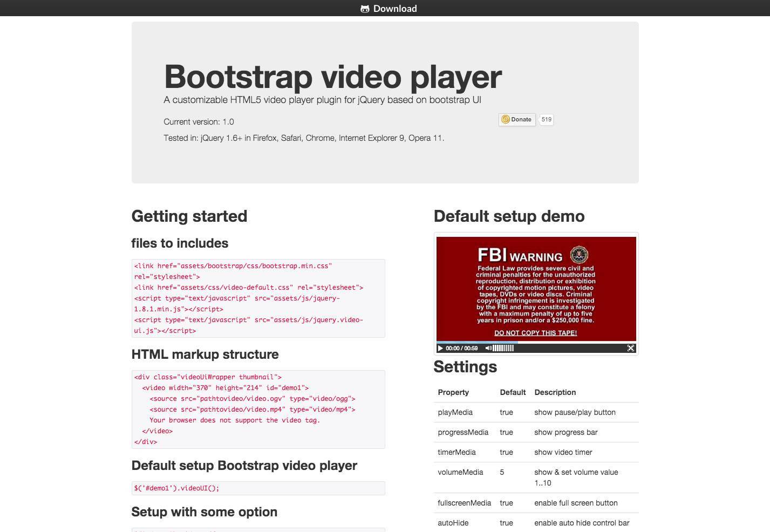Screen dimensions: 770x532
Task: Click the $('#demo1').videoUI(); code line
Action: [x=177, y=488]
